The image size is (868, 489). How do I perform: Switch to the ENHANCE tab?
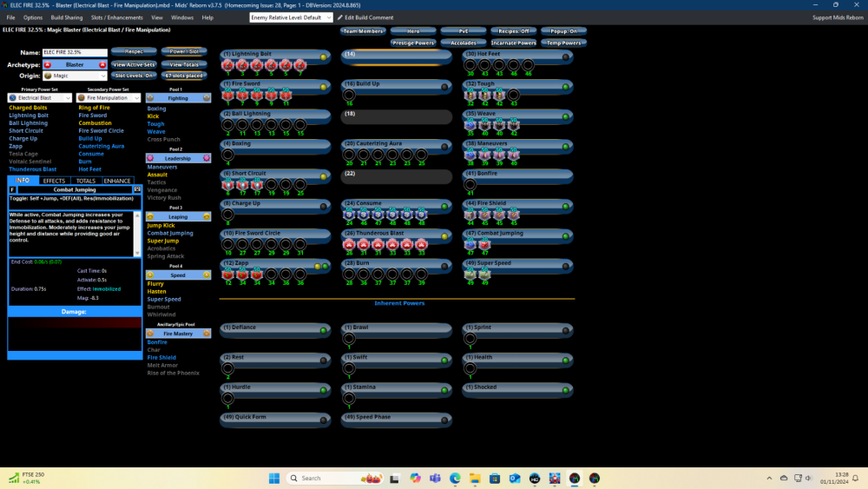click(117, 181)
